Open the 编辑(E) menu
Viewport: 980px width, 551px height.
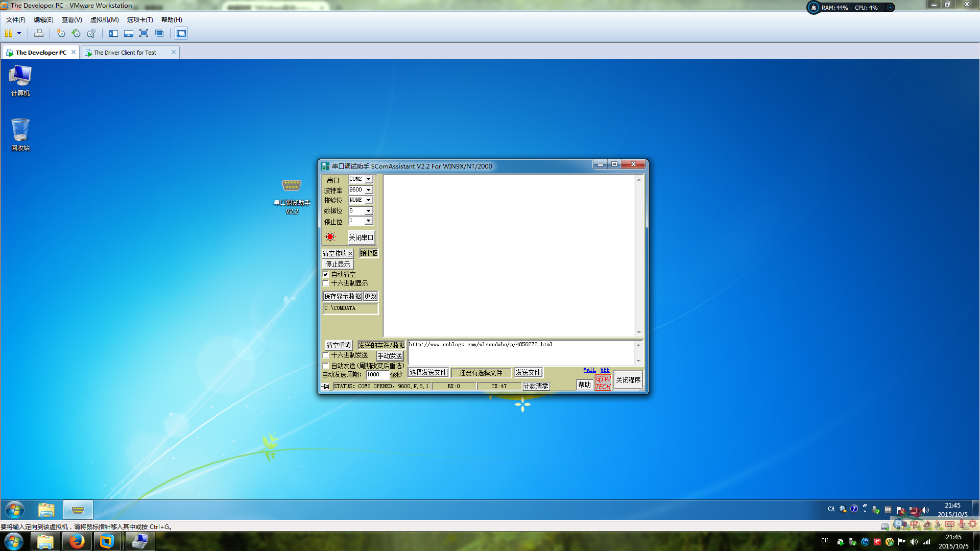tap(43, 19)
